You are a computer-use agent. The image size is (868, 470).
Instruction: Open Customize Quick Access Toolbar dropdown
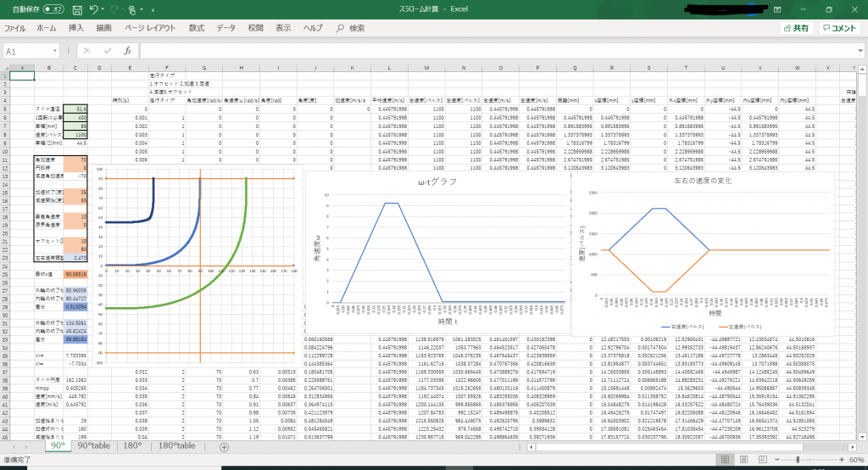153,9
